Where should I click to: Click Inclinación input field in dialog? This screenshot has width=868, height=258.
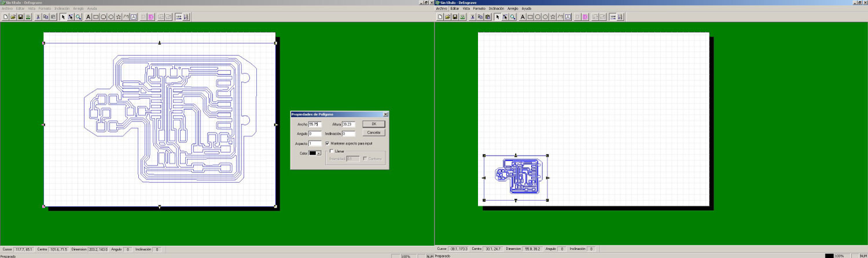[x=348, y=134]
